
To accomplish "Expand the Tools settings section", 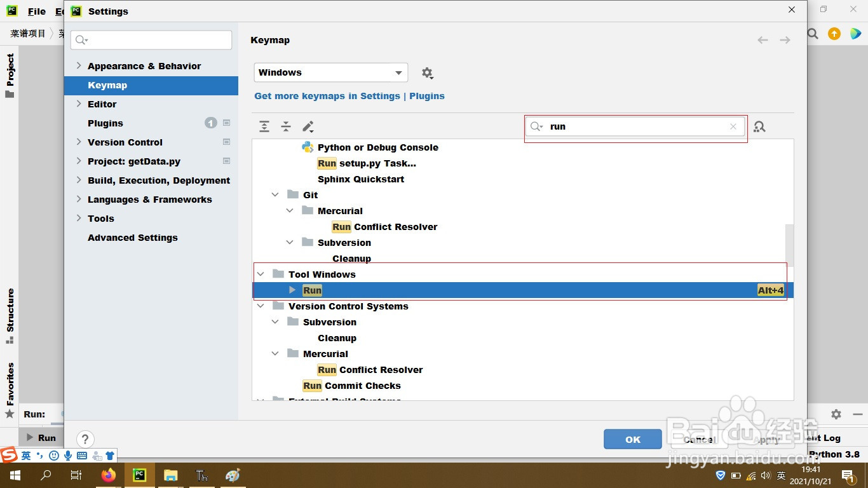I will coord(79,218).
